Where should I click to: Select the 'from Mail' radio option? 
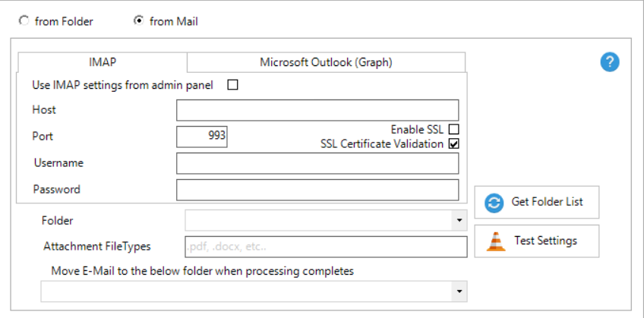point(138,21)
